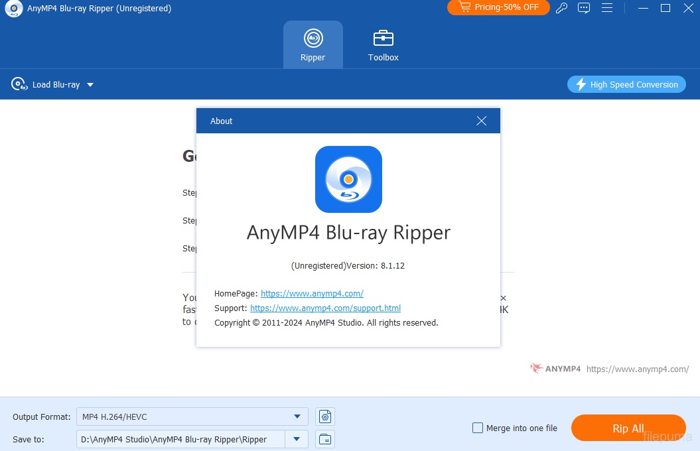The width and height of the screenshot is (700, 451).
Task: Toggle Merge into one file checkbox
Action: 477,428
